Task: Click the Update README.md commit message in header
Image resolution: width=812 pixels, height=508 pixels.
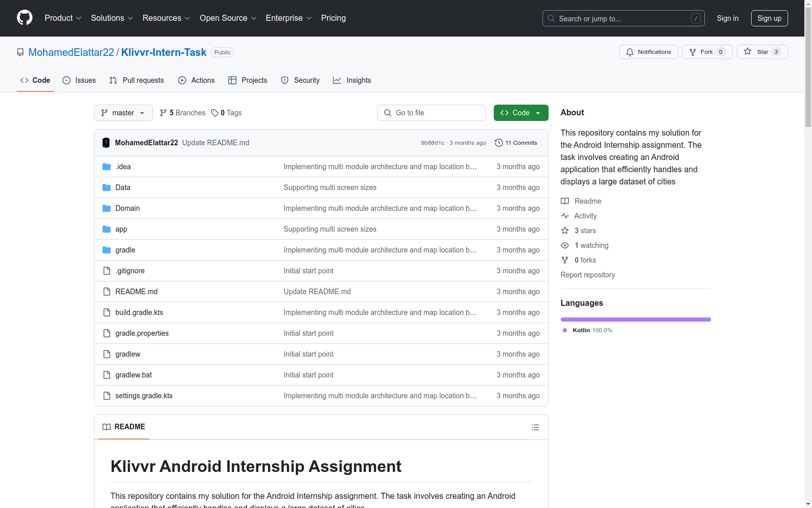Action: 216,143
